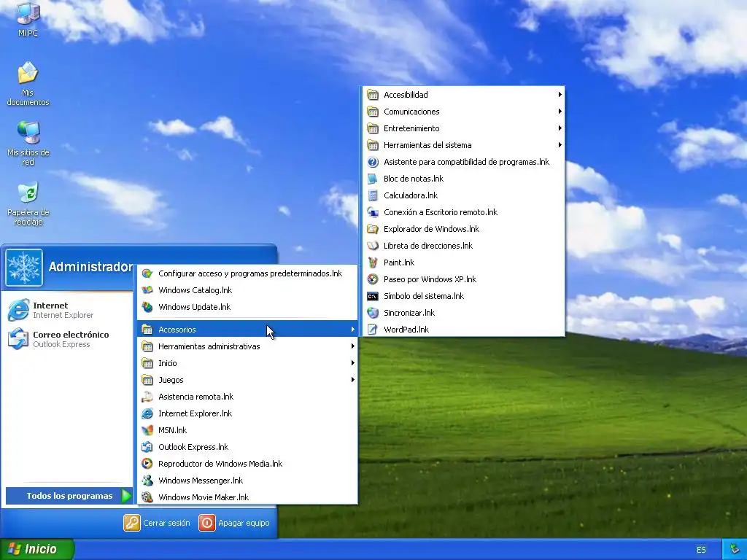Screen dimensions: 747x560
Task: Choose the Accesorios menu item
Action: pyautogui.click(x=247, y=330)
